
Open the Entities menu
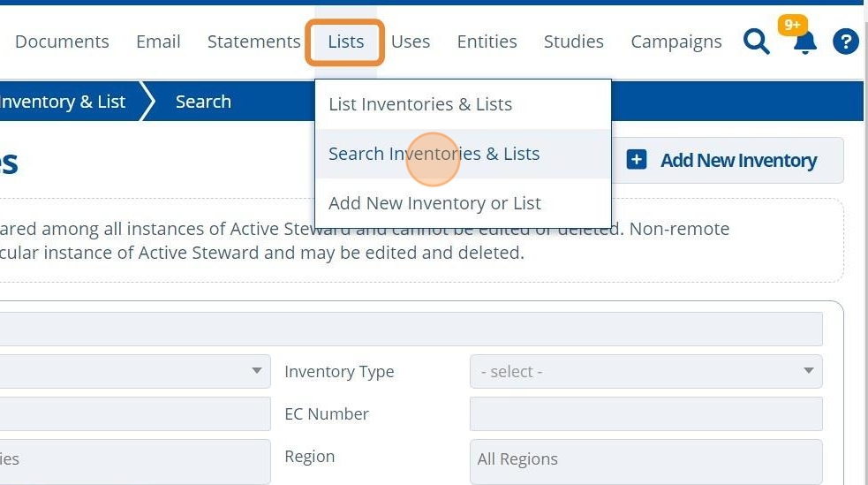pos(487,42)
